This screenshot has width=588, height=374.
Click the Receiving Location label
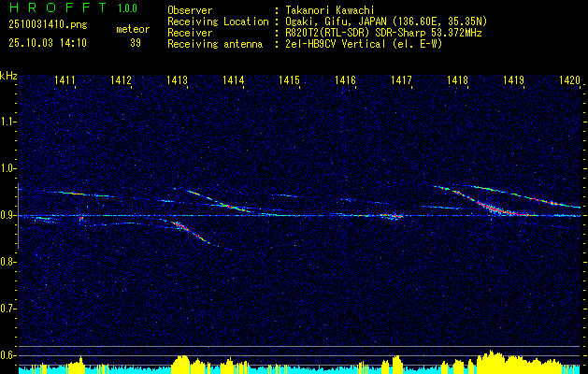[218, 22]
